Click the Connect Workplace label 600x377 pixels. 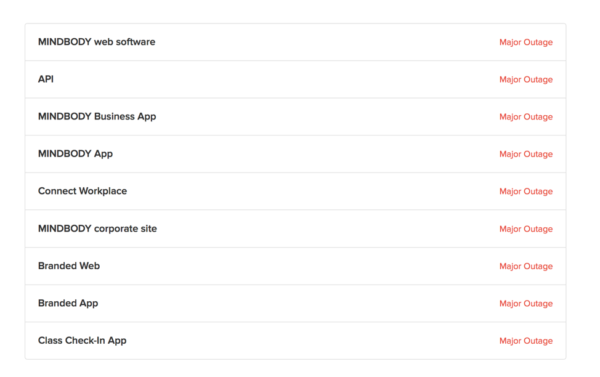[x=82, y=191]
